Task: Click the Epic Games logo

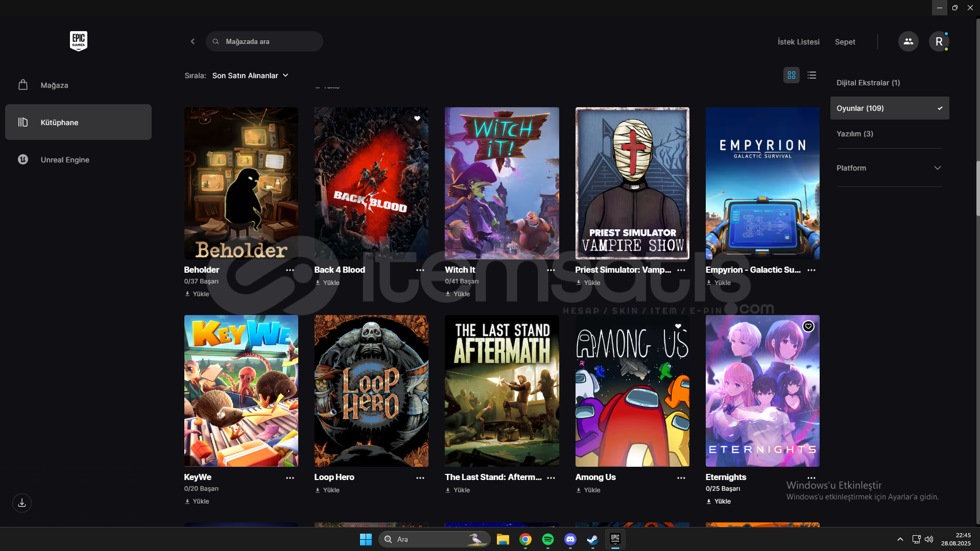Action: click(78, 41)
